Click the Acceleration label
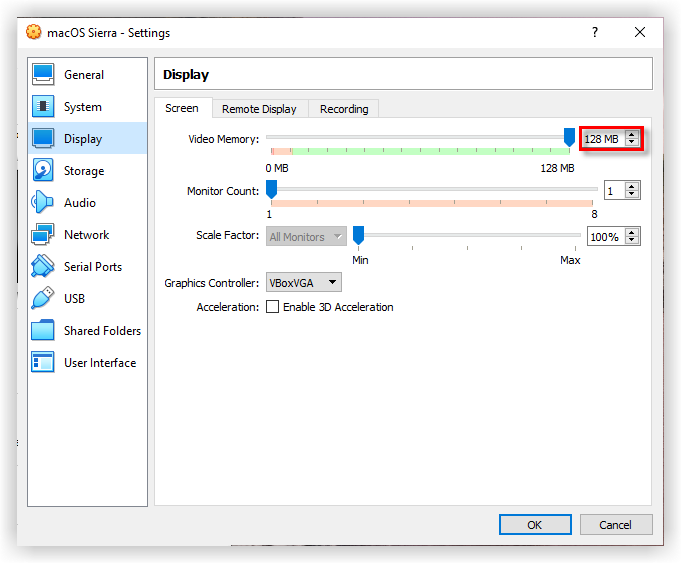This screenshot has height=564, width=682. click(227, 307)
